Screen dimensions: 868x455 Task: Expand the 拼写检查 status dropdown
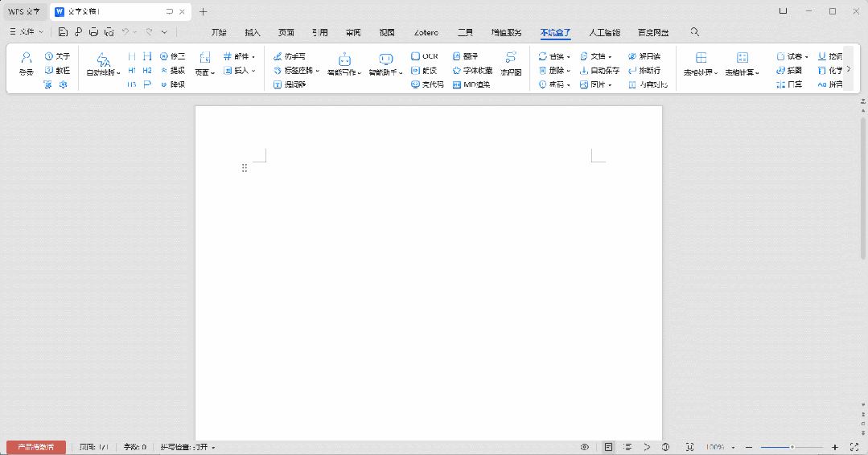(x=214, y=447)
